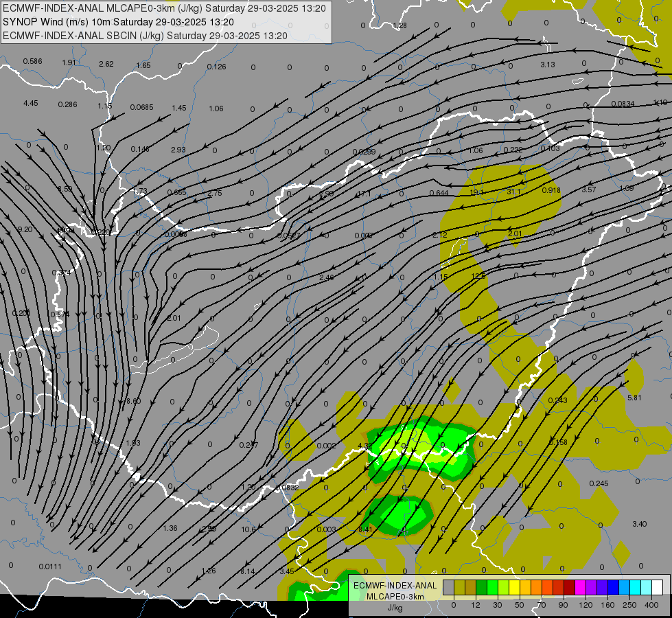Screen dimensions: 672x618
Task: Click the map value 0.126
Action: point(216,67)
